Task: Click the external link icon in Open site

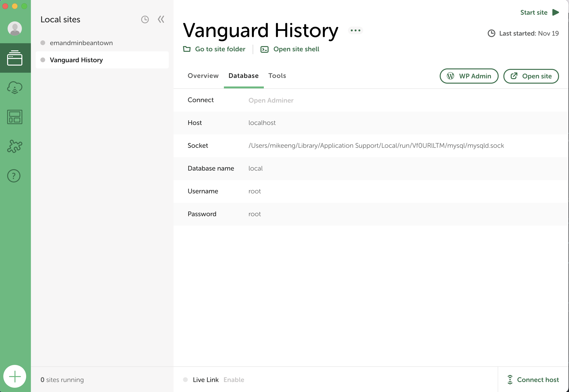Action: tap(514, 76)
